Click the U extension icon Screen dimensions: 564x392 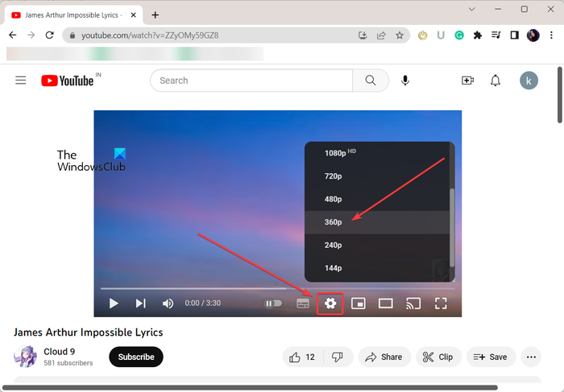click(x=441, y=35)
